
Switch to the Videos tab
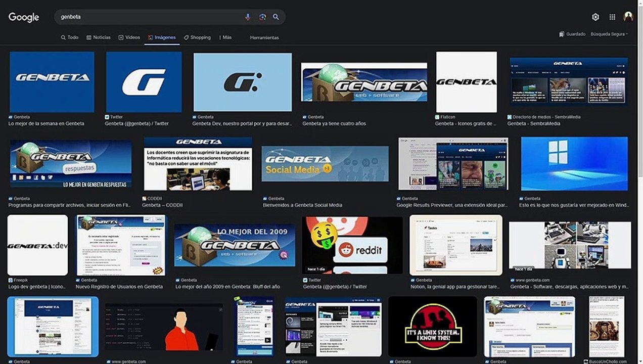click(x=129, y=37)
